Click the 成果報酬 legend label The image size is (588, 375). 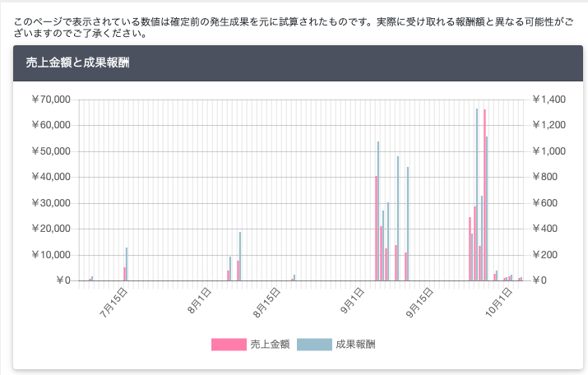pyautogui.click(x=355, y=345)
